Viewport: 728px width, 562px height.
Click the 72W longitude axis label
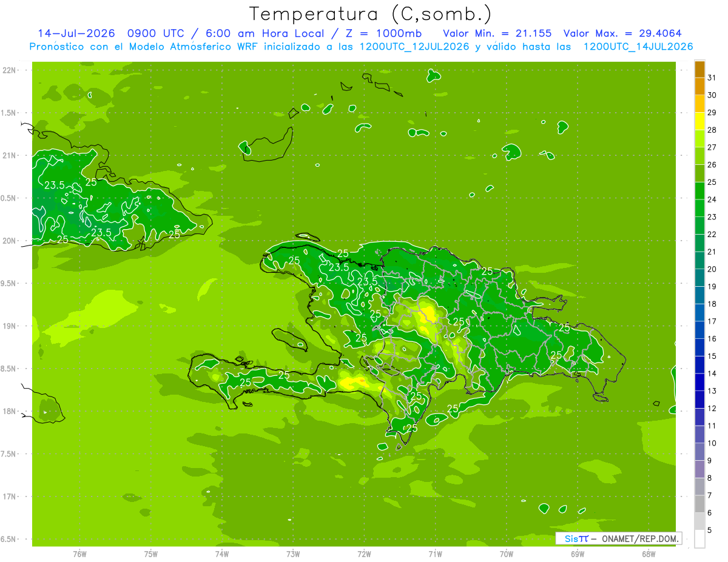pyautogui.click(x=364, y=554)
